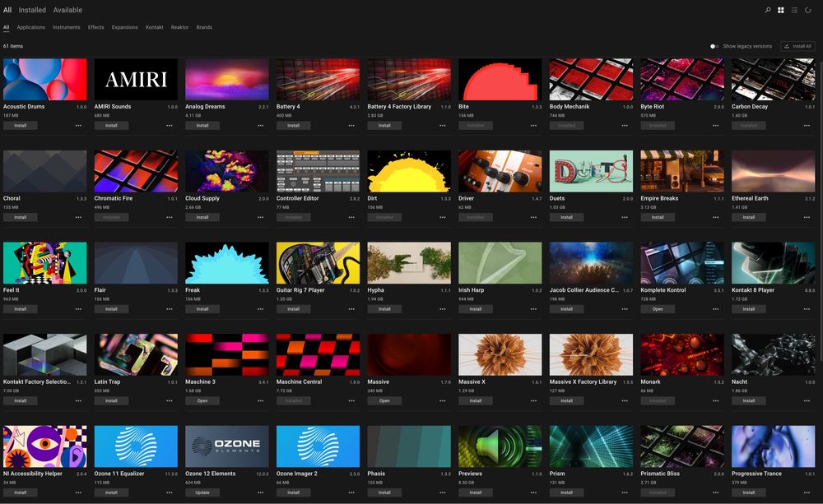Open more options for Cloud Supply
Image resolution: width=823 pixels, height=504 pixels.
tap(260, 218)
